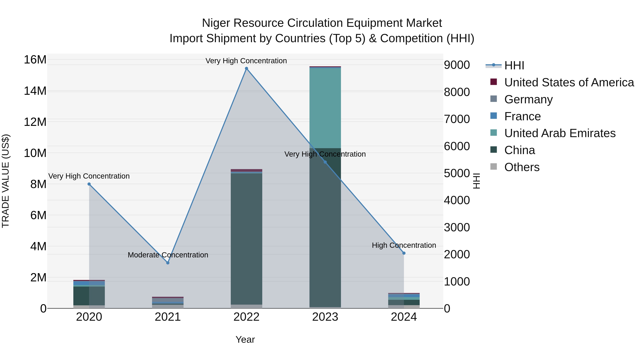Click the United States maroon legend swatch
Screen dimensions: 644x362
[494, 82]
